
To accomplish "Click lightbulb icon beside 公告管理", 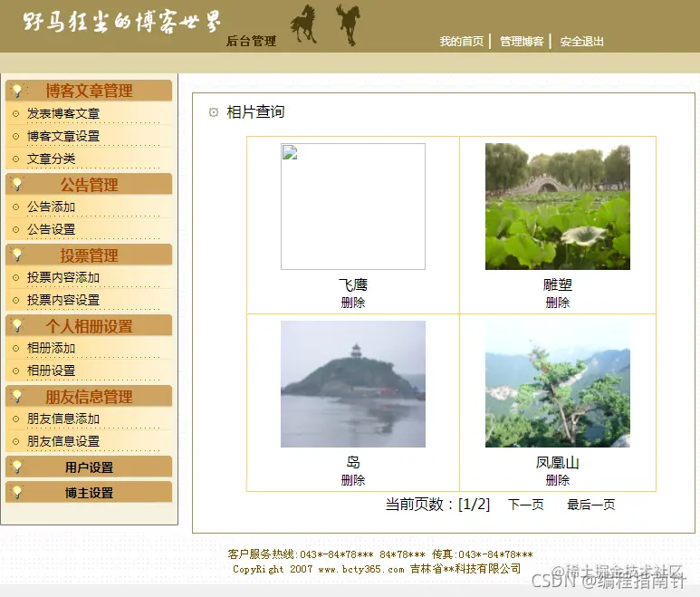I will (17, 184).
